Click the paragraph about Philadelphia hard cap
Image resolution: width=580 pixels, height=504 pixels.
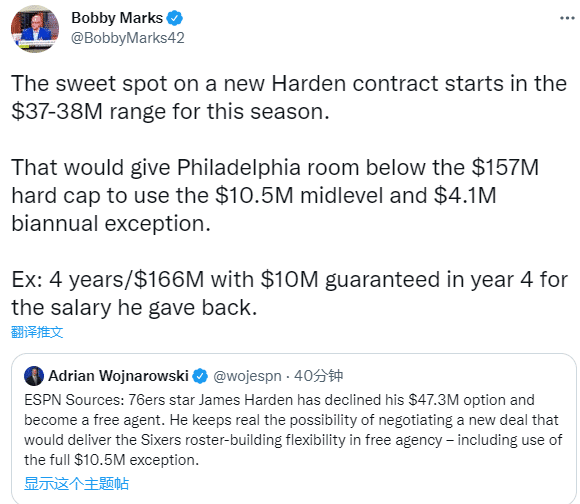[x=275, y=195]
